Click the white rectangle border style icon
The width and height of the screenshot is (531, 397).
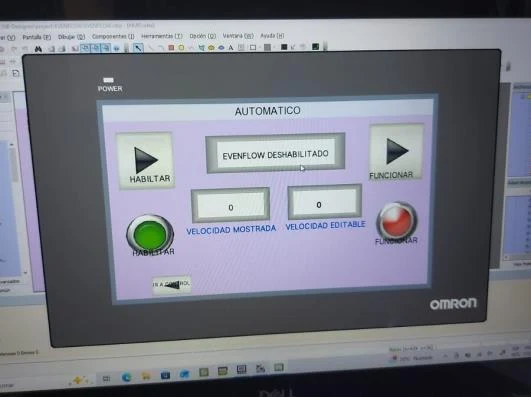tap(253, 47)
